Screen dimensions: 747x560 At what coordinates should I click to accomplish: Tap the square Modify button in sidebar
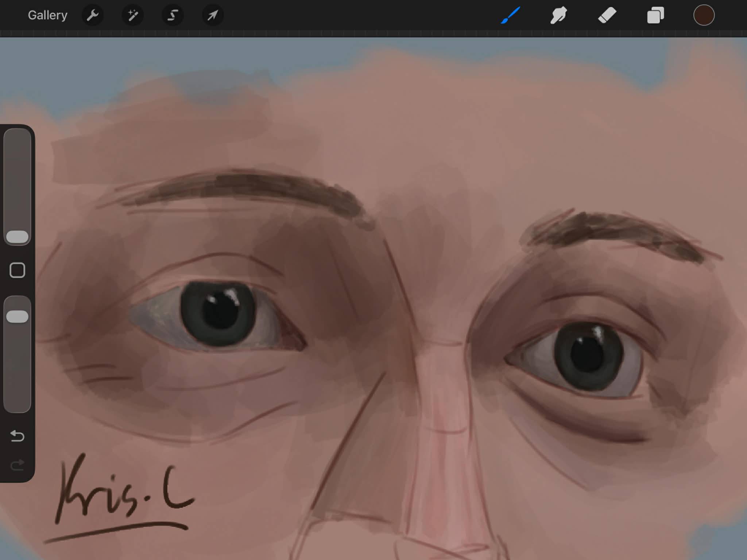point(17,270)
